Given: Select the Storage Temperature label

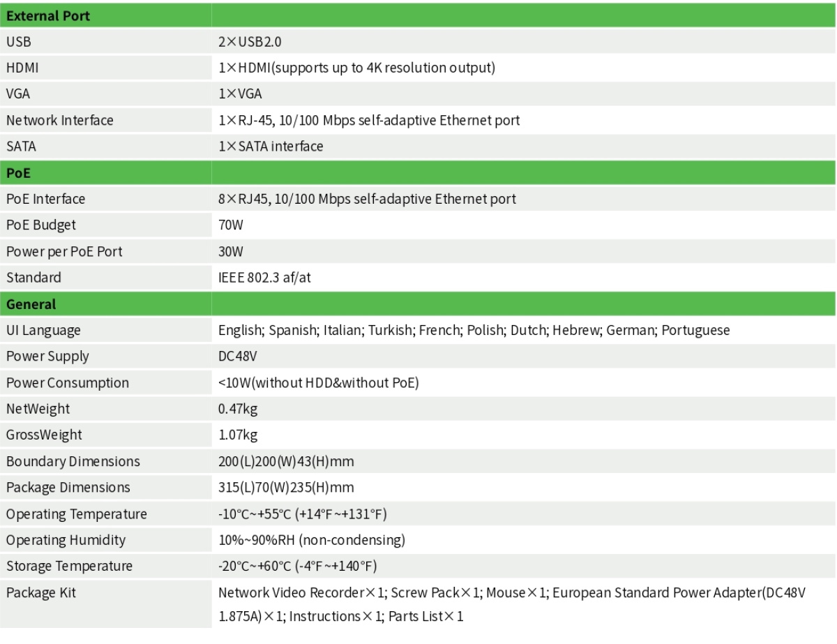Looking at the screenshot, I should 69,567.
